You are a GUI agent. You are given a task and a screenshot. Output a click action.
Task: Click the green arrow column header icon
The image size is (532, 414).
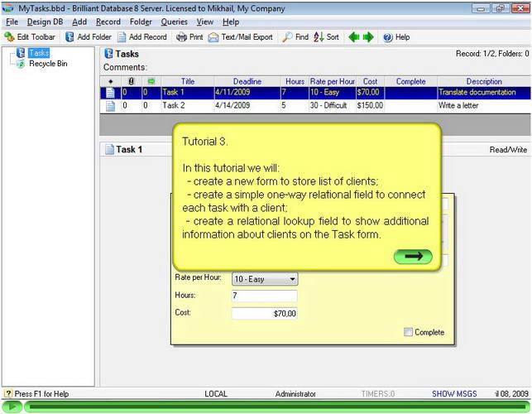(x=151, y=81)
